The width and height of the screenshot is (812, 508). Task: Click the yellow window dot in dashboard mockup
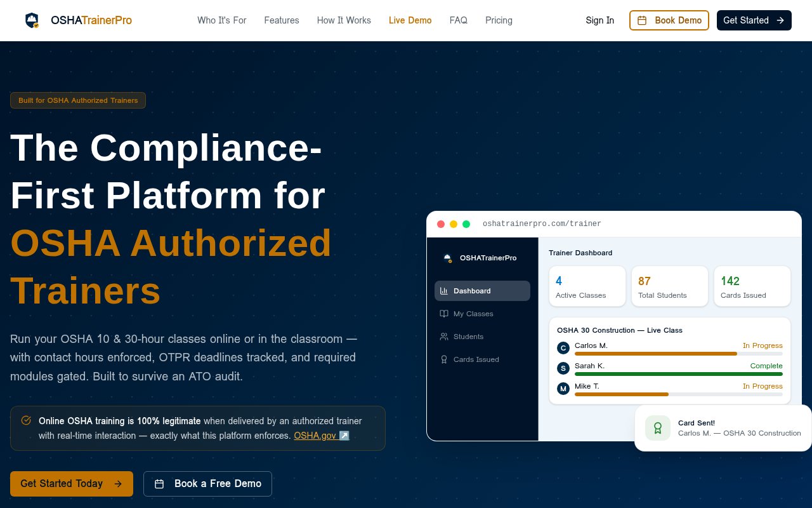[x=454, y=224]
